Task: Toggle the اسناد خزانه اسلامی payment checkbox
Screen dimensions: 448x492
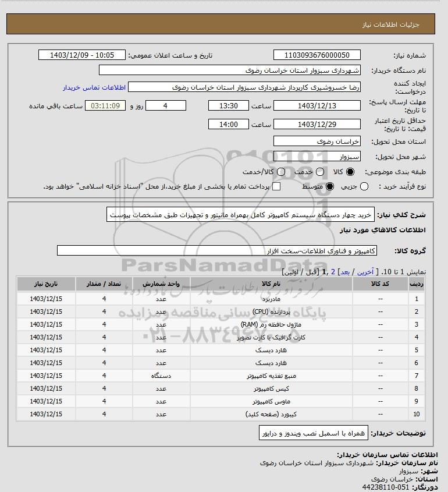Action: [276, 186]
